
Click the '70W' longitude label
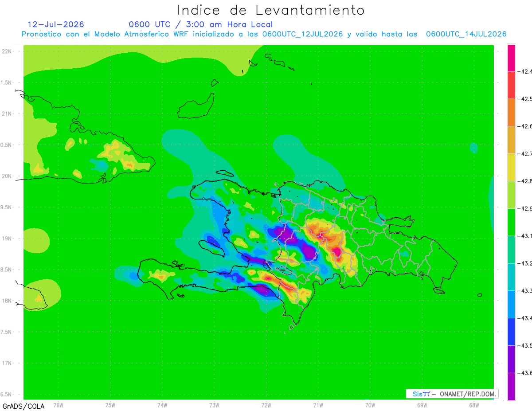coord(370,405)
